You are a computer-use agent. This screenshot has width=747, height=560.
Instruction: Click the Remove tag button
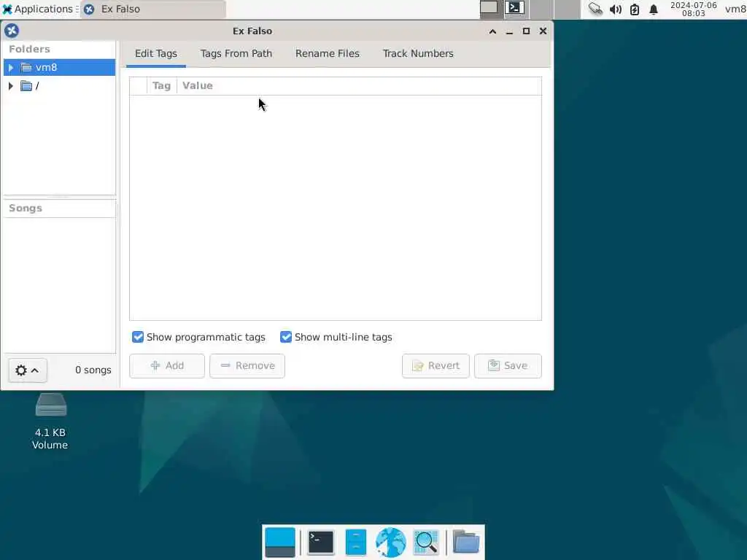247,366
